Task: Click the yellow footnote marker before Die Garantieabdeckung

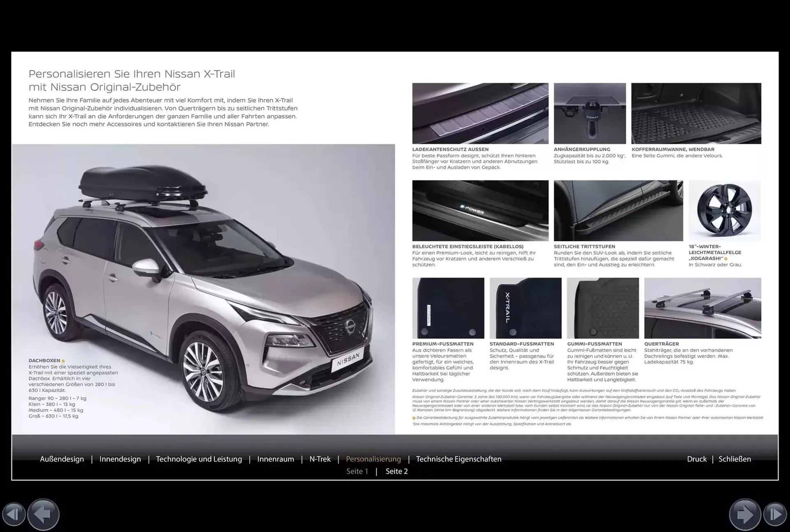Action: (x=414, y=418)
